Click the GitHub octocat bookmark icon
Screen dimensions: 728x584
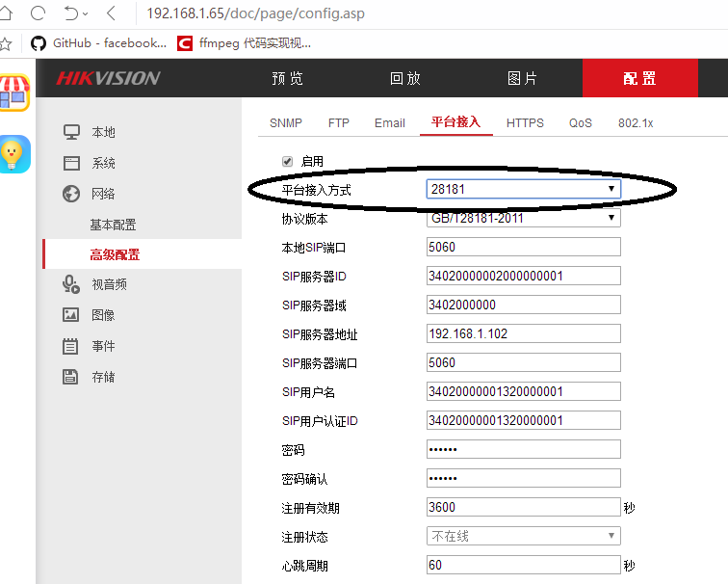[39, 43]
